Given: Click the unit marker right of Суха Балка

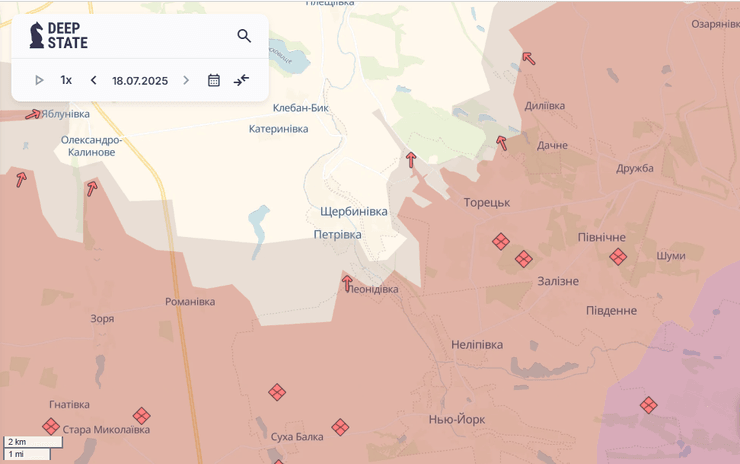Looking at the screenshot, I should [x=340, y=427].
